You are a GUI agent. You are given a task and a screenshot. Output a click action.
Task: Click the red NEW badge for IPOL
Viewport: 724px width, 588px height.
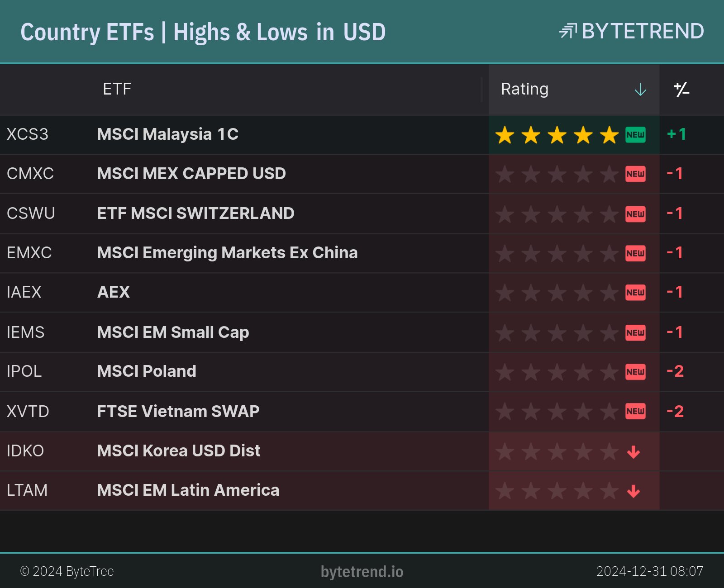click(x=635, y=372)
